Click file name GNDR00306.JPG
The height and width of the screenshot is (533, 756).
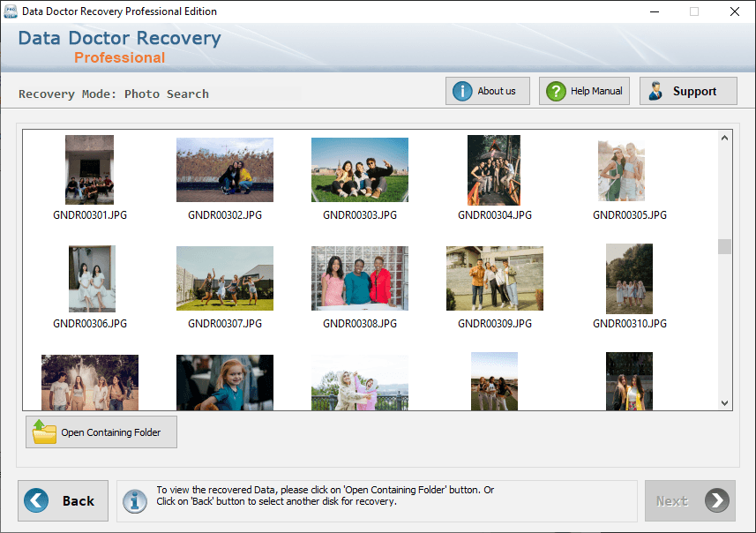[x=90, y=324]
